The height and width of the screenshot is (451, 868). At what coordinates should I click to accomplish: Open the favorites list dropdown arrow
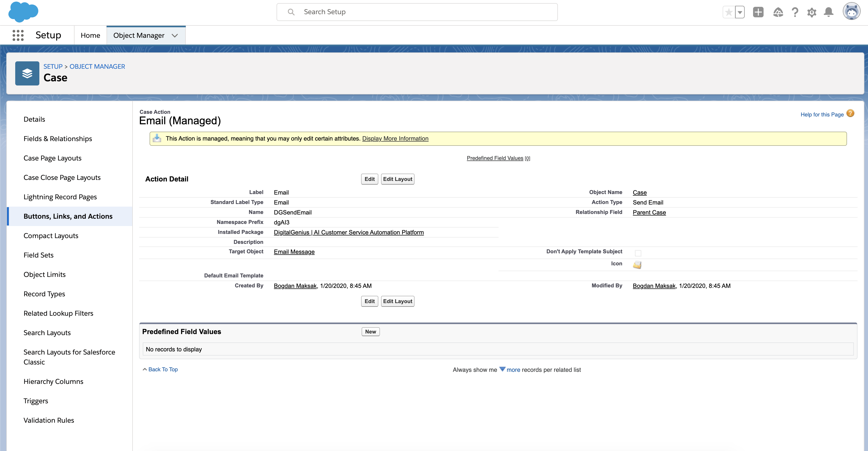coord(740,13)
